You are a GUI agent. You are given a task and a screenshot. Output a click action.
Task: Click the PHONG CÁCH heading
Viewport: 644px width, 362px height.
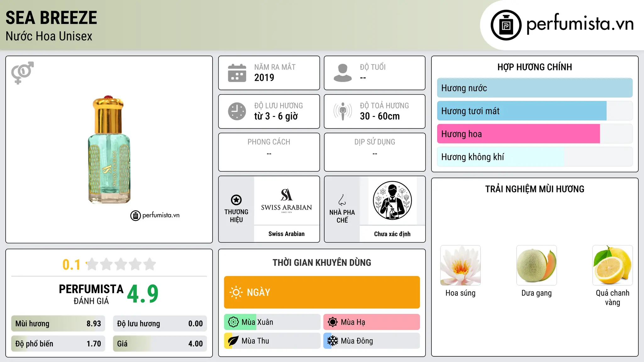269,142
